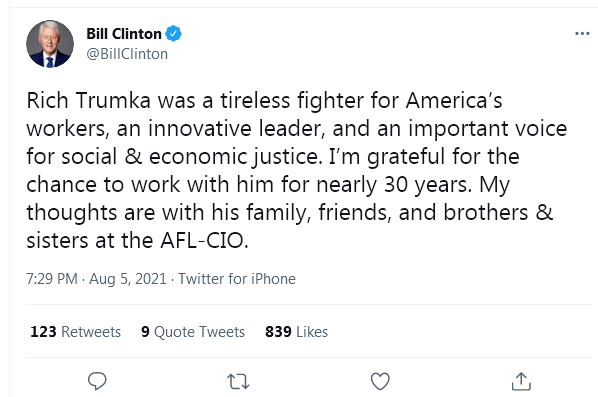Click the Aug 5, 2021 date
Viewport: 598px width, 397px height.
[x=128, y=279]
